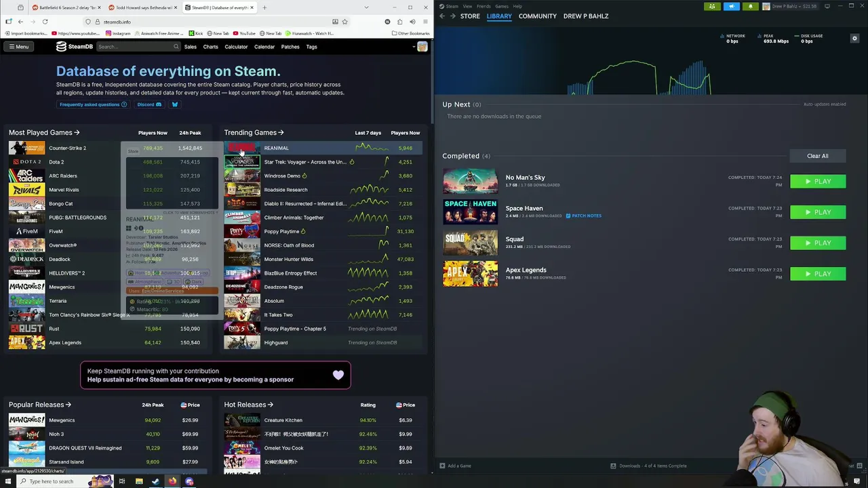Open Space Haven PATCH NOTES link
The image size is (868, 488).
pyautogui.click(x=583, y=216)
